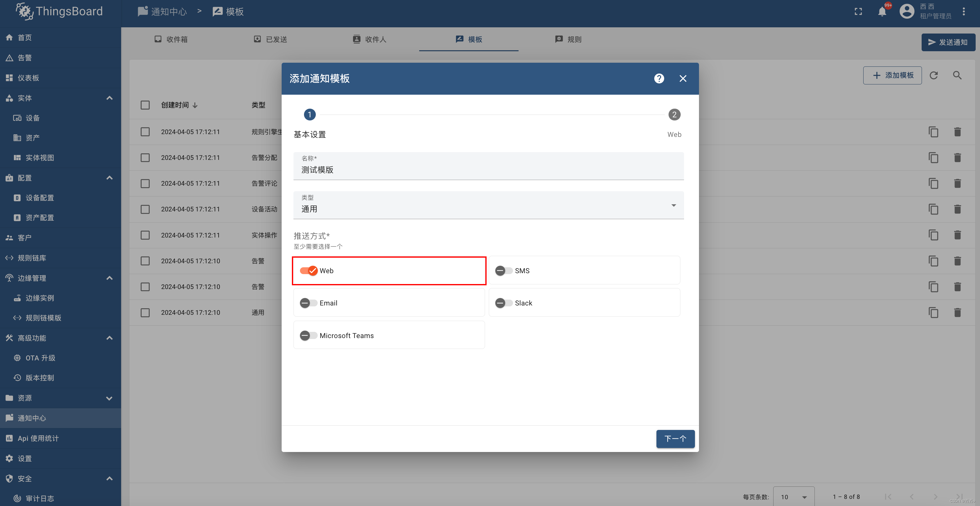Open the 类型 dropdown showing 通用
Screen dimensions: 980x506
(x=488, y=206)
